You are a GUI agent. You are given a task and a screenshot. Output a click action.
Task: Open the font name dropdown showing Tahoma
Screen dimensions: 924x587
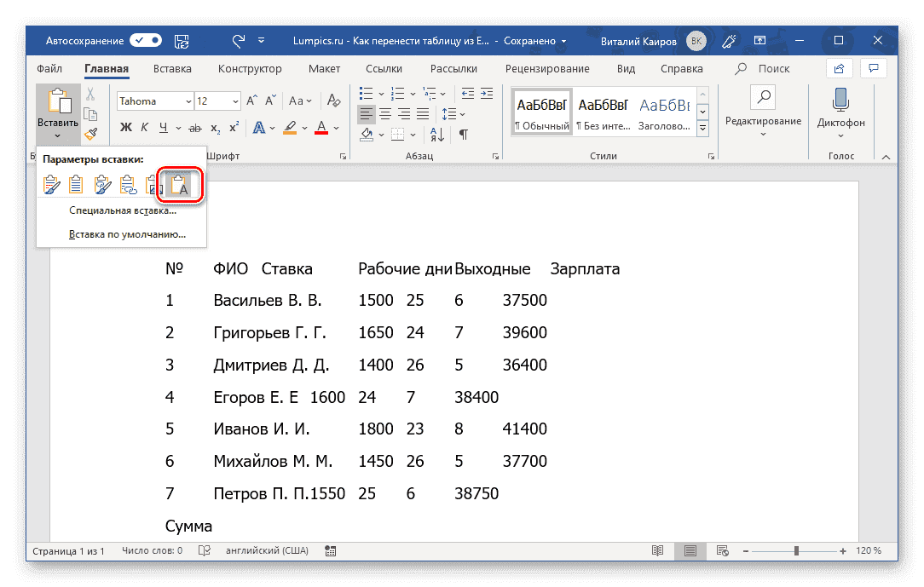click(x=188, y=101)
